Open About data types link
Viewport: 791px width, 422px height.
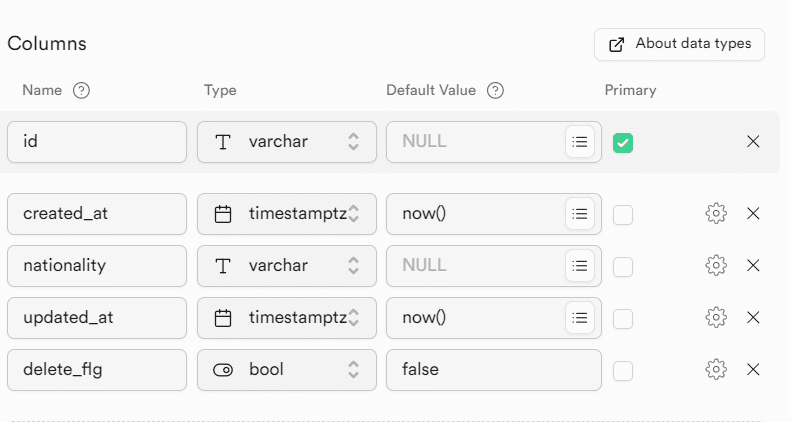coord(679,44)
